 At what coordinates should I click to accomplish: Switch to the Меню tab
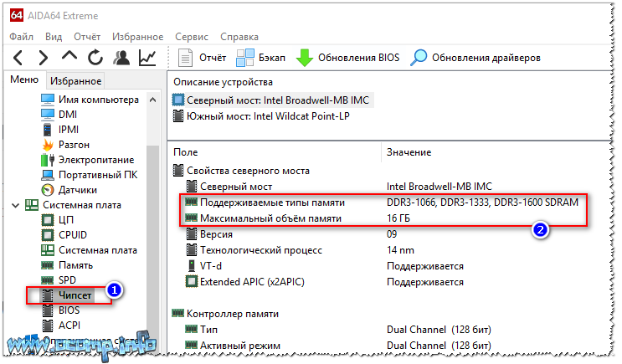(x=24, y=79)
